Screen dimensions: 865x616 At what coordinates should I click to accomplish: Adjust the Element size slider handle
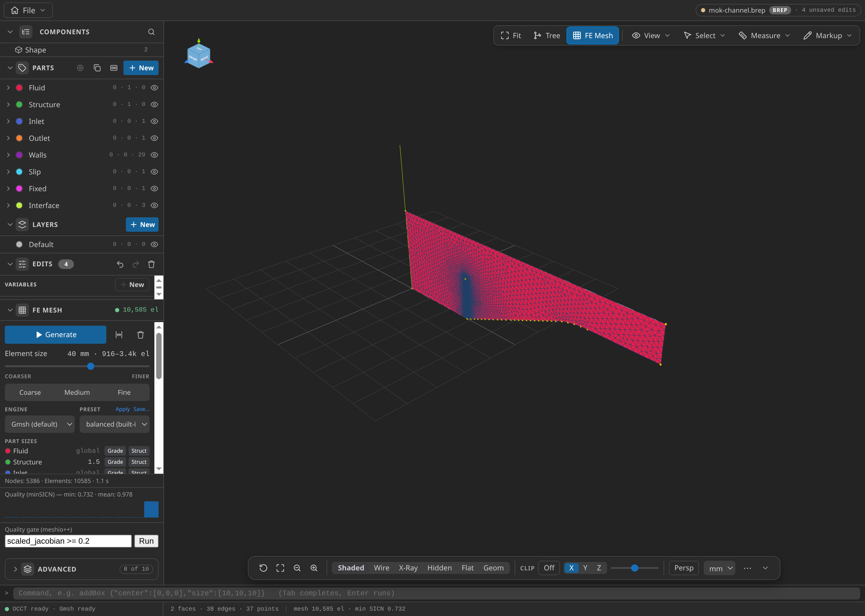91,366
